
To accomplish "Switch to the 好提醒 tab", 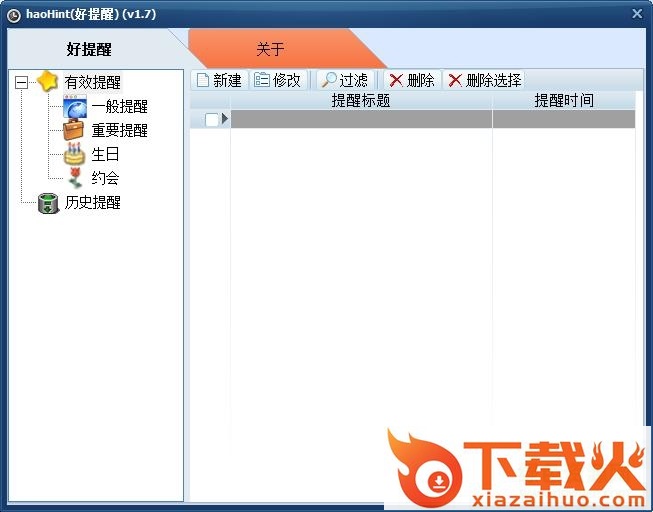I will pos(89,49).
